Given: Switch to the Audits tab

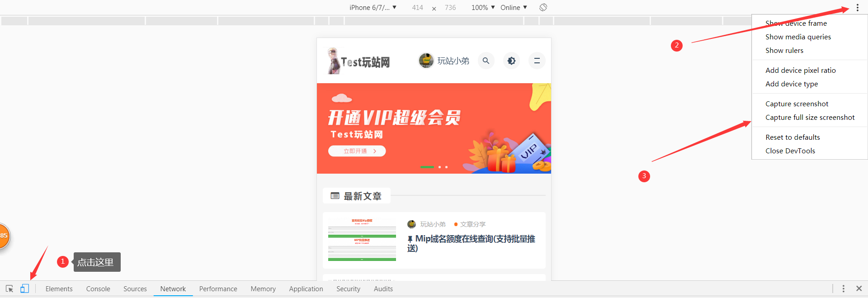Looking at the screenshot, I should pos(383,289).
